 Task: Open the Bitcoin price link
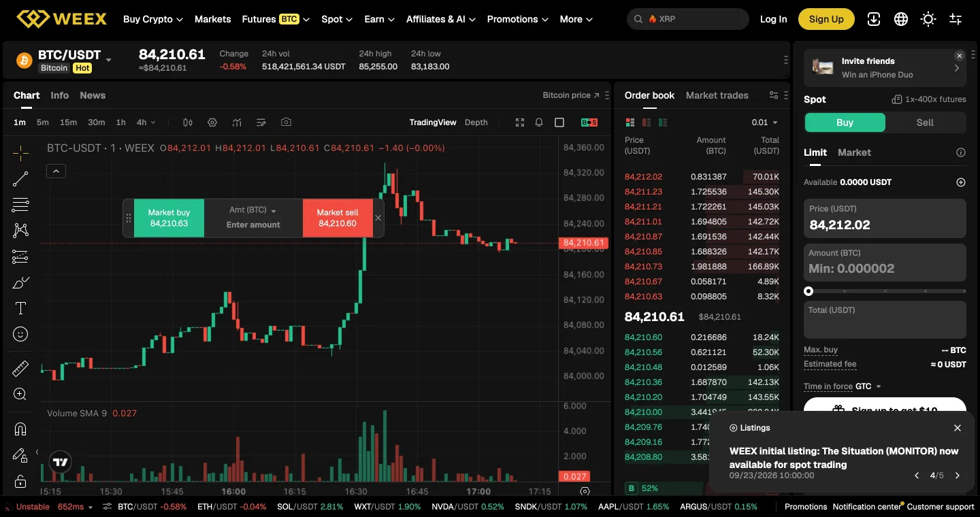point(571,95)
